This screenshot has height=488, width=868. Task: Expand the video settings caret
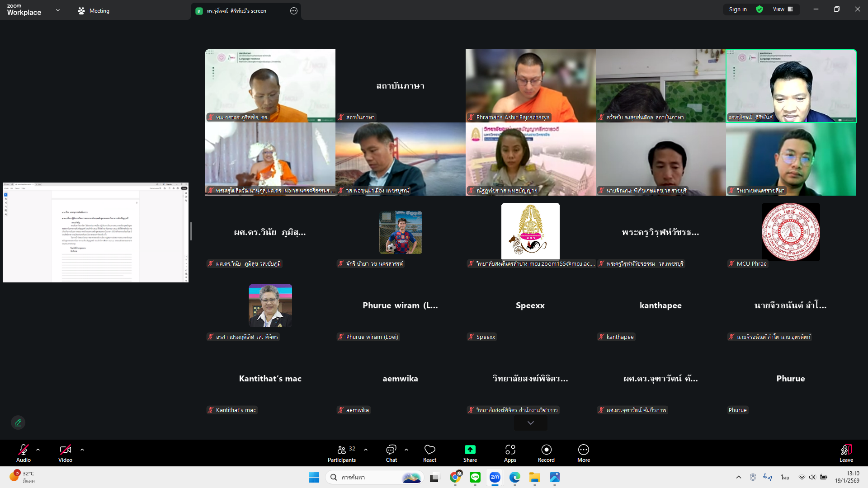82,450
